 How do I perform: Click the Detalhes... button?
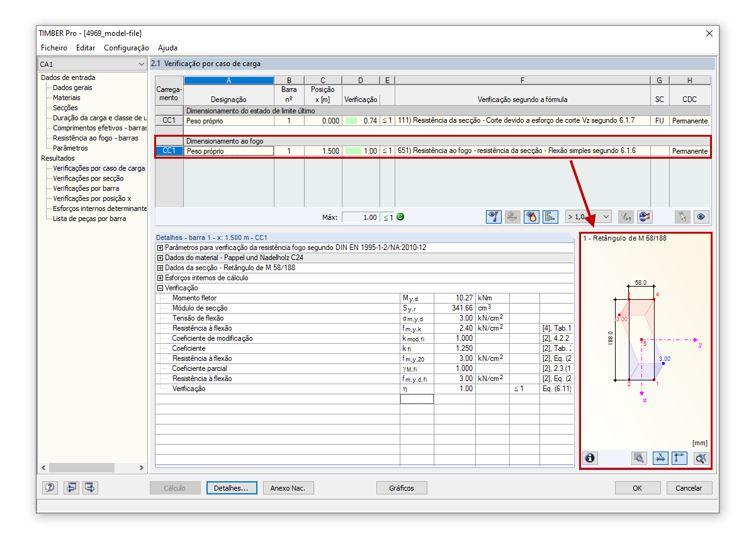tap(232, 488)
